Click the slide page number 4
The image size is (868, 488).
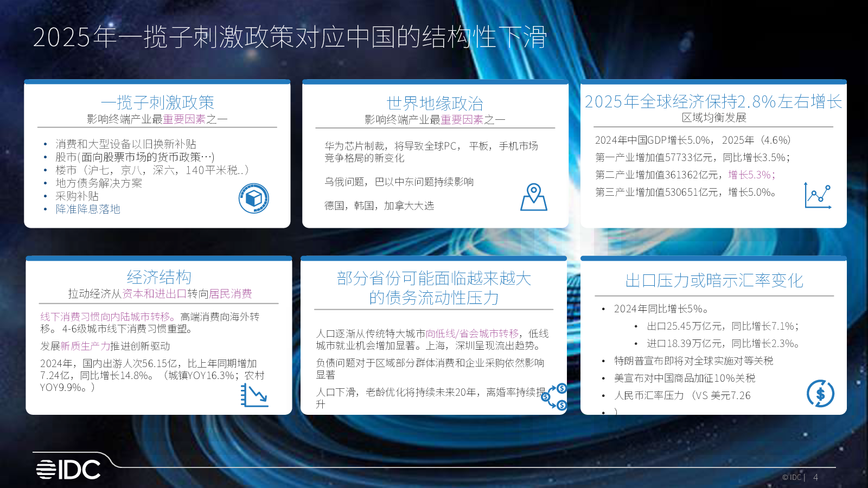[x=815, y=478]
